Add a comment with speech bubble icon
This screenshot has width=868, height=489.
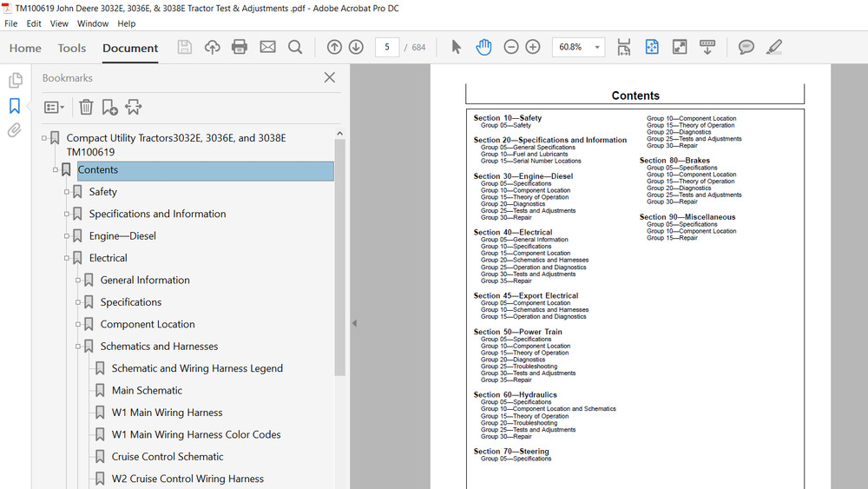746,47
